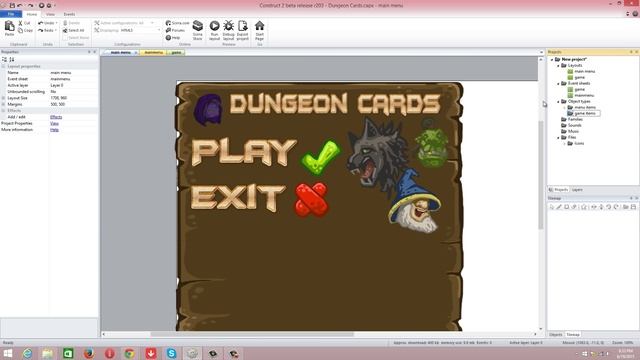640x360 pixels.
Task: Open the Redo dropdown arrow
Action: 56,31
